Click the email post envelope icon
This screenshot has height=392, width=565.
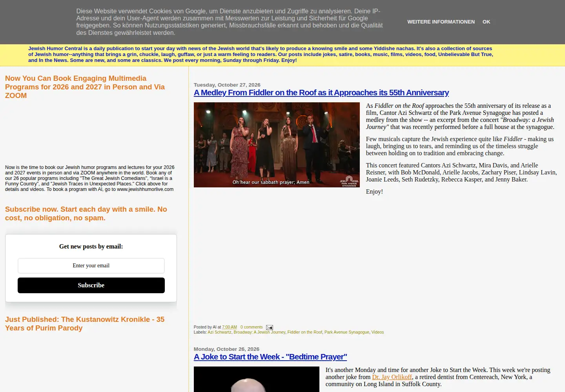pos(269,327)
